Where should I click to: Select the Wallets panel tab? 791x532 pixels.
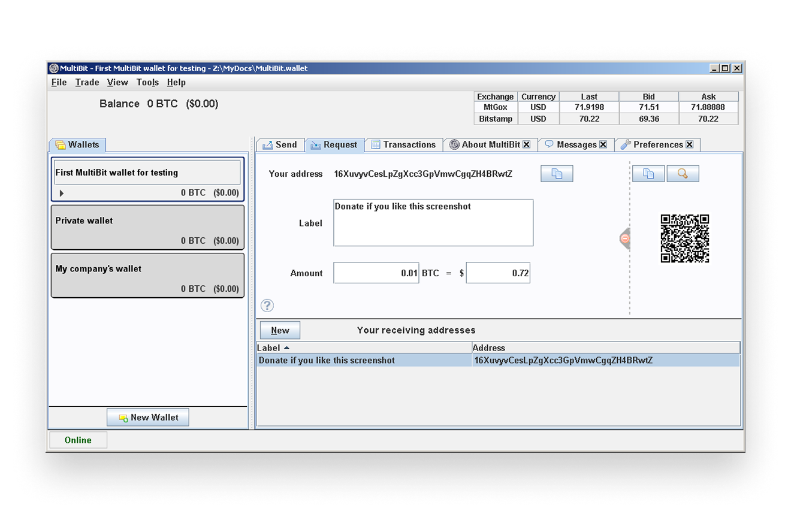point(77,144)
